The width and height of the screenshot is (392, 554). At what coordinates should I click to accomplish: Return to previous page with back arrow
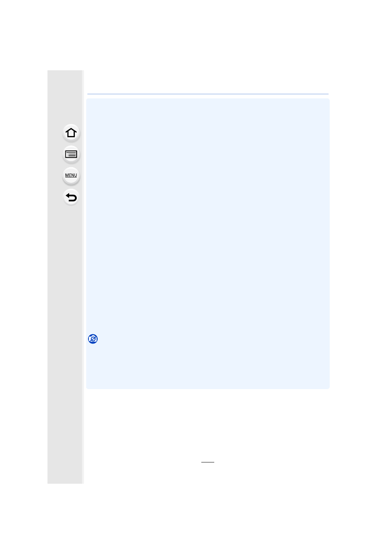[71, 197]
